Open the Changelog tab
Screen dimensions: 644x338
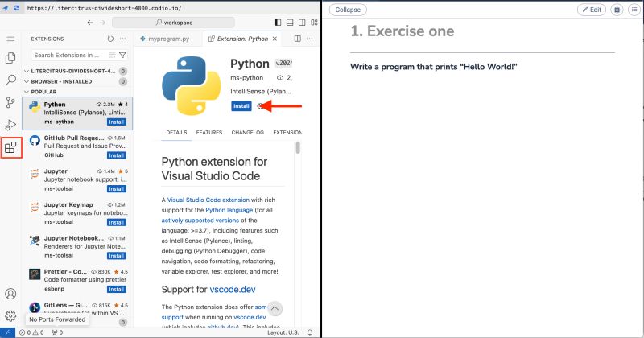pos(248,132)
